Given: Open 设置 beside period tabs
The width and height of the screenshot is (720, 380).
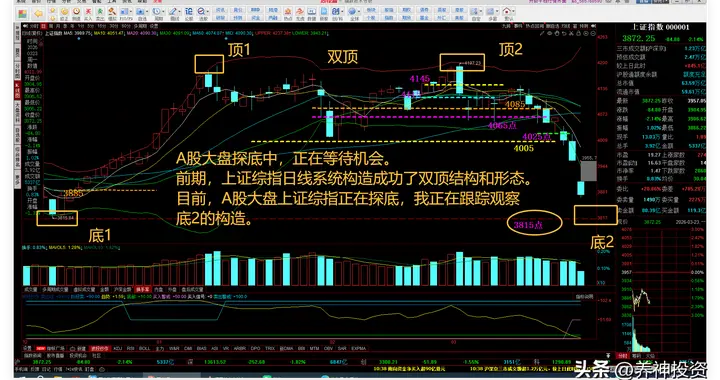Looking at the screenshot, I should 154,26.
